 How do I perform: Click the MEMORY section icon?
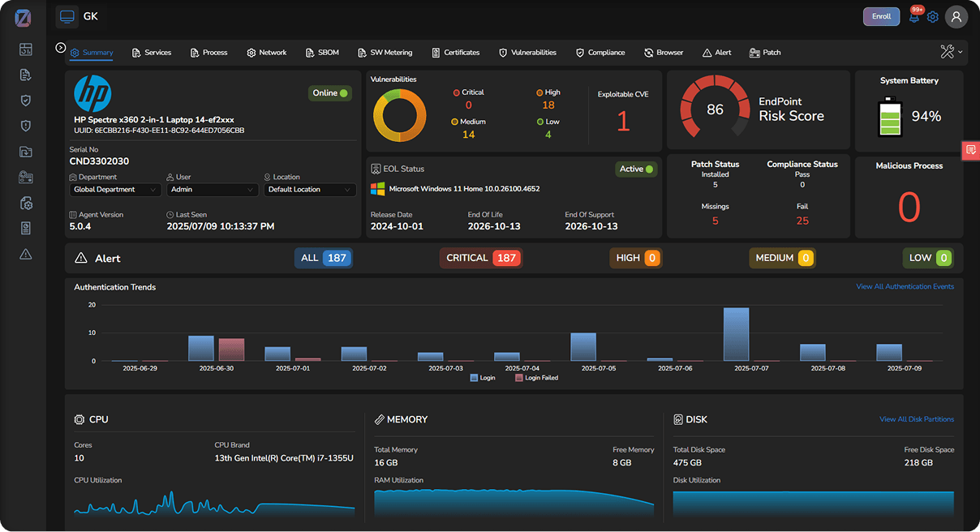[379, 419]
